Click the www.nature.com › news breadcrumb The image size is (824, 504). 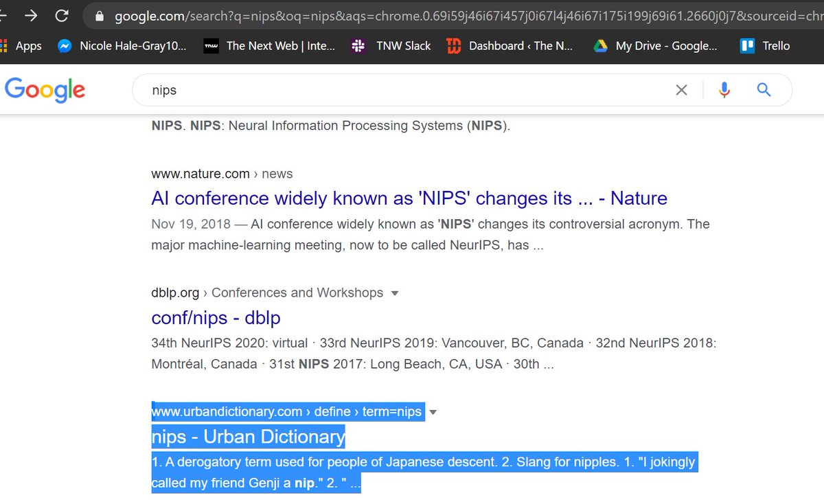point(222,174)
